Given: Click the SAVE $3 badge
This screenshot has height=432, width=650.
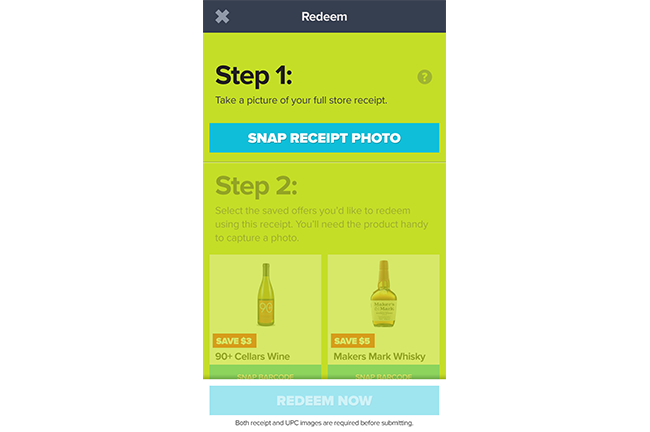Looking at the screenshot, I should point(234,341).
